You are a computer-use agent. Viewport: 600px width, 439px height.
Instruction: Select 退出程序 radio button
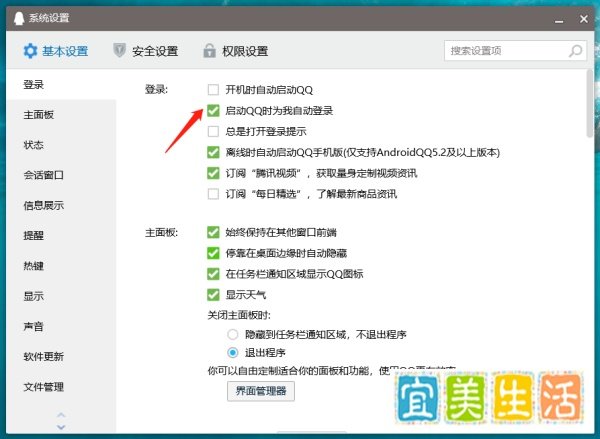233,353
